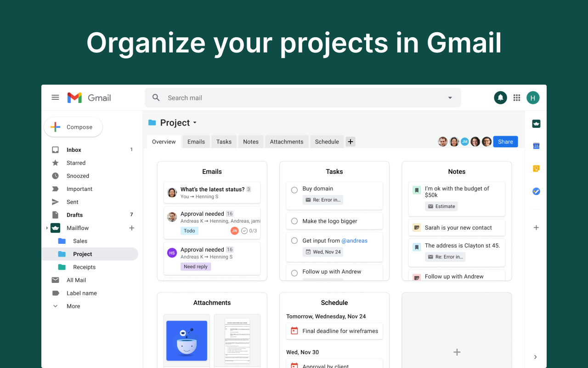
Task: Click the notifications bell icon
Action: (500, 98)
